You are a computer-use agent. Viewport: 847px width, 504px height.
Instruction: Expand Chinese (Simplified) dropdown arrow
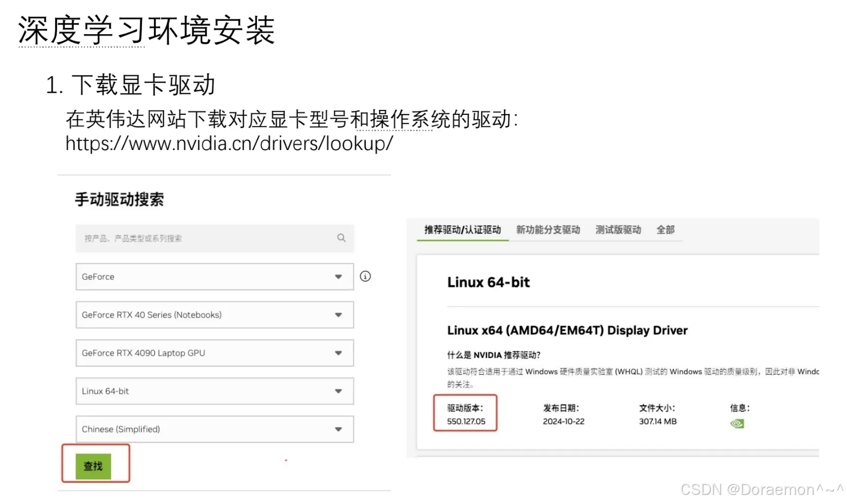point(338,429)
